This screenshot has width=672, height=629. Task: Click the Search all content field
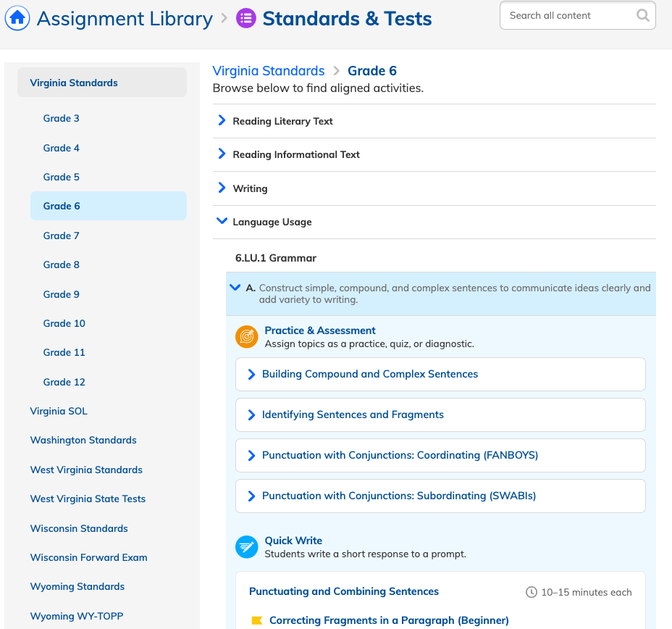(x=577, y=15)
